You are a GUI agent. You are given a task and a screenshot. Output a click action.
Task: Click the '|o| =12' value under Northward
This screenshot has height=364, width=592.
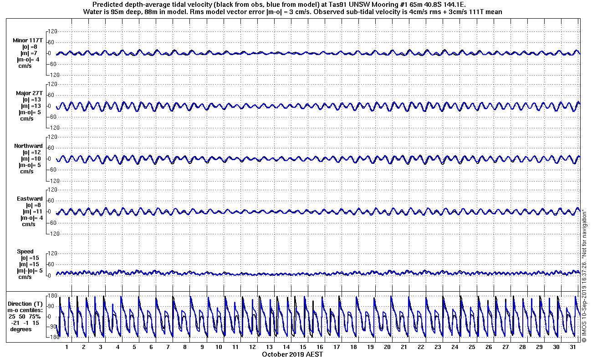click(32, 152)
